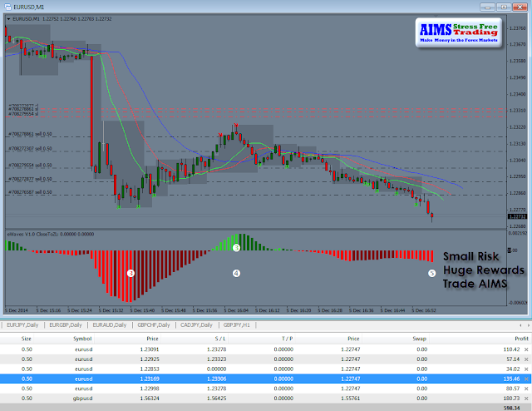Sort by the S / L column header

click(220, 339)
